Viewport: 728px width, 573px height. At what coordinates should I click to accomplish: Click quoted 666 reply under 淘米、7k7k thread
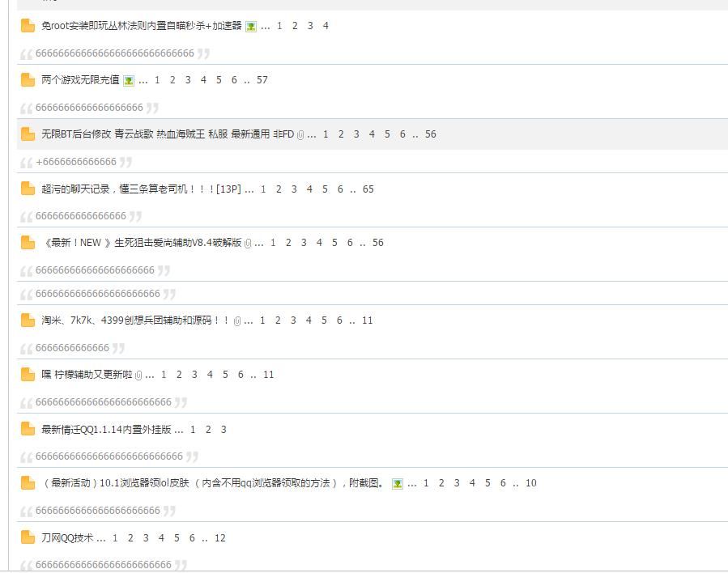click(x=72, y=348)
